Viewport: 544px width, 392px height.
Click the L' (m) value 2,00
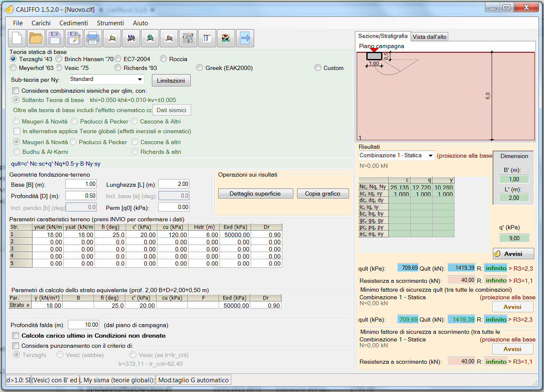point(514,198)
